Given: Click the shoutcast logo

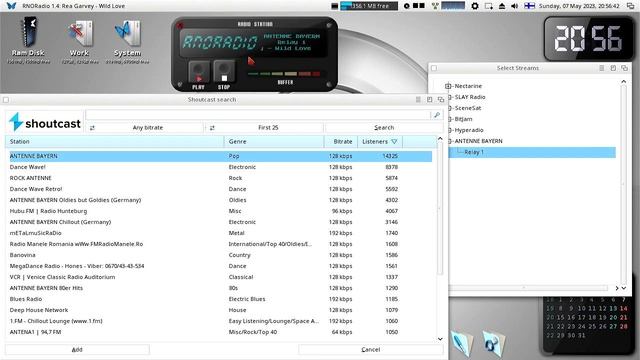Looking at the screenshot, I should point(45,122).
